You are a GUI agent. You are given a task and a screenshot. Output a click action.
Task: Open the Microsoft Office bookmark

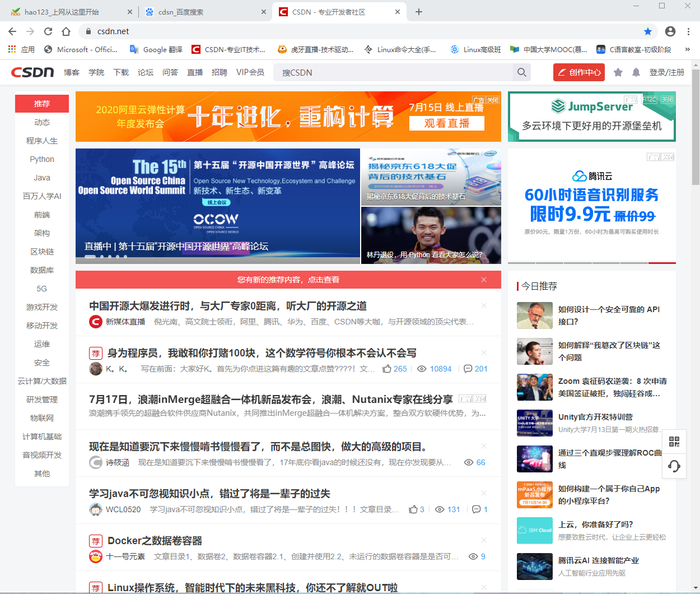(x=81, y=49)
